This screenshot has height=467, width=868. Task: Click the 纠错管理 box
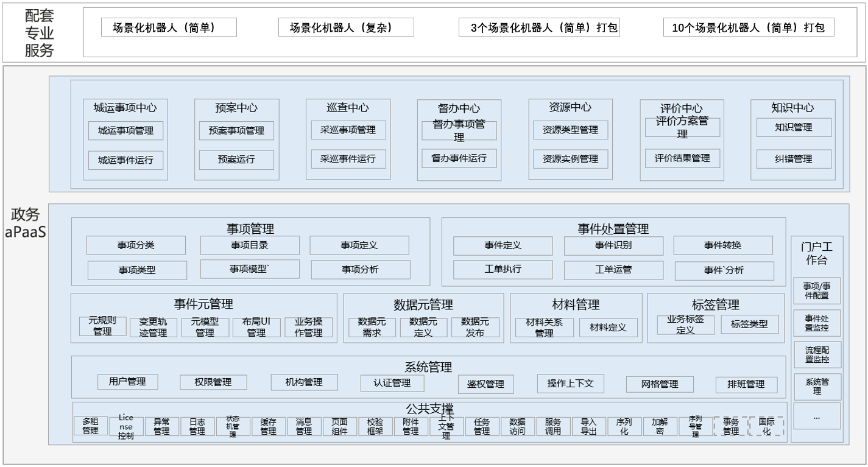click(x=794, y=159)
